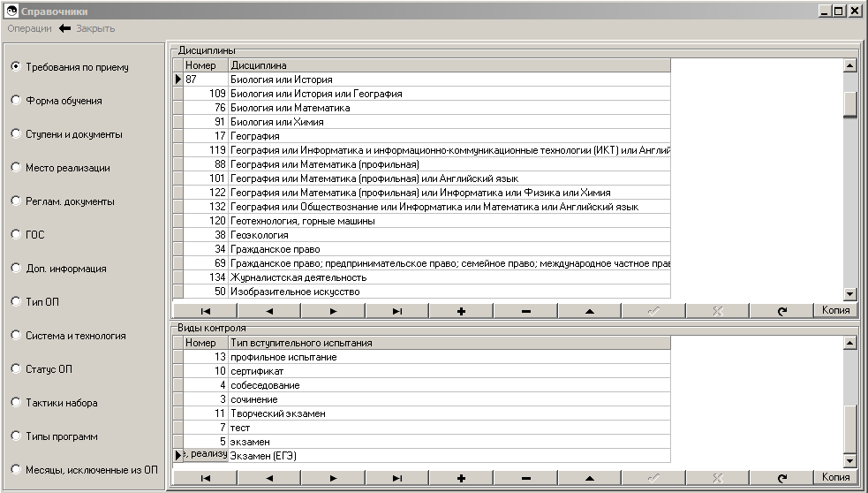Viewport: 868px width, 493px height.
Task: Click Копия button under Дисциплины table
Action: click(x=835, y=310)
